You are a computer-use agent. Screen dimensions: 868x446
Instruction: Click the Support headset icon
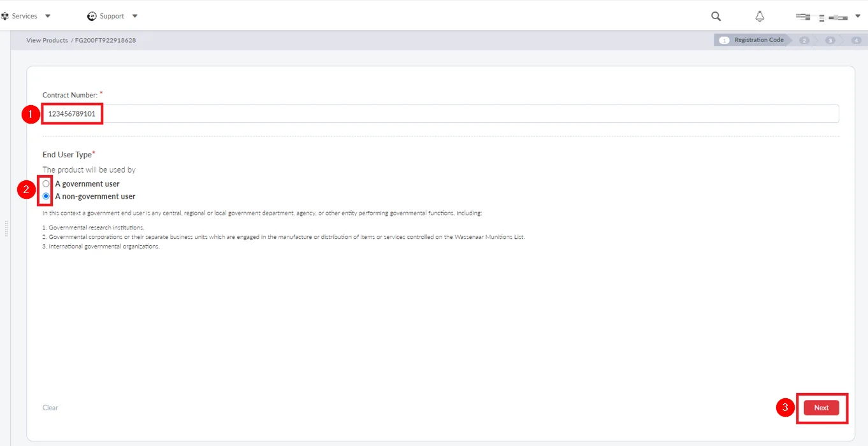[x=92, y=16]
